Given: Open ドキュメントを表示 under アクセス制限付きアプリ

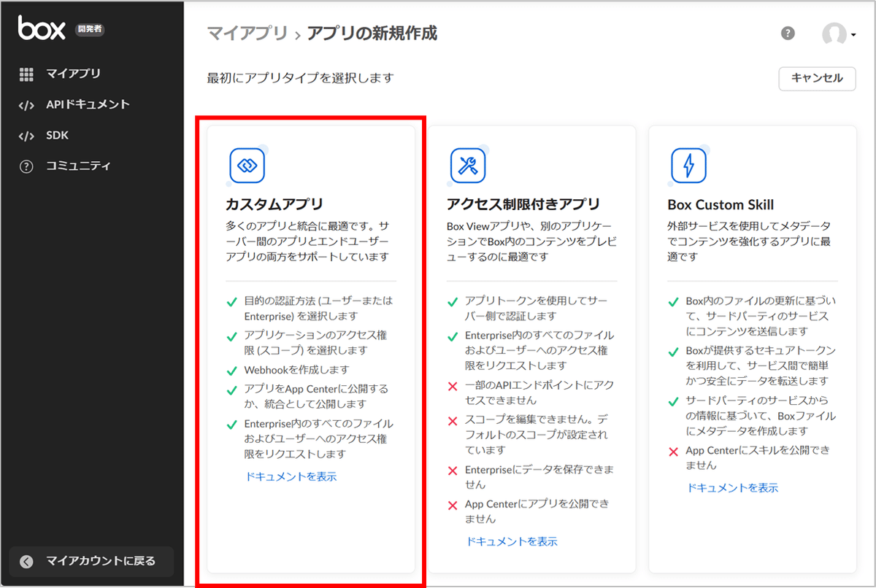Looking at the screenshot, I should click(512, 541).
